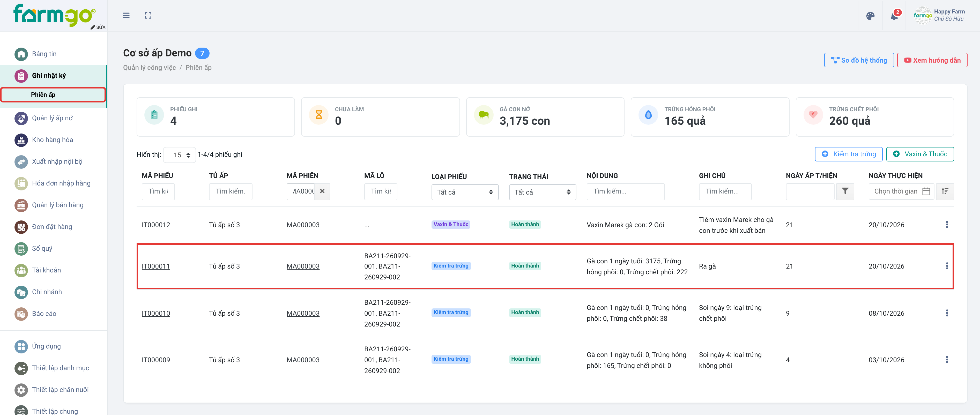Enter fullscreen mode via expand icon
The image size is (980, 415).
[148, 16]
